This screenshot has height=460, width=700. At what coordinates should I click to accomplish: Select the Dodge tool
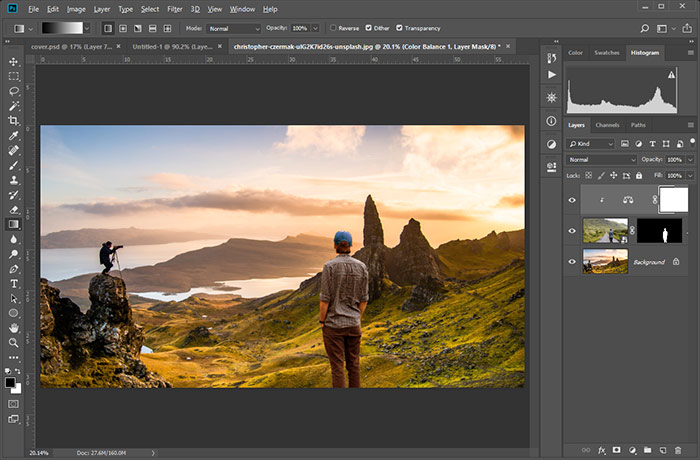point(14,254)
